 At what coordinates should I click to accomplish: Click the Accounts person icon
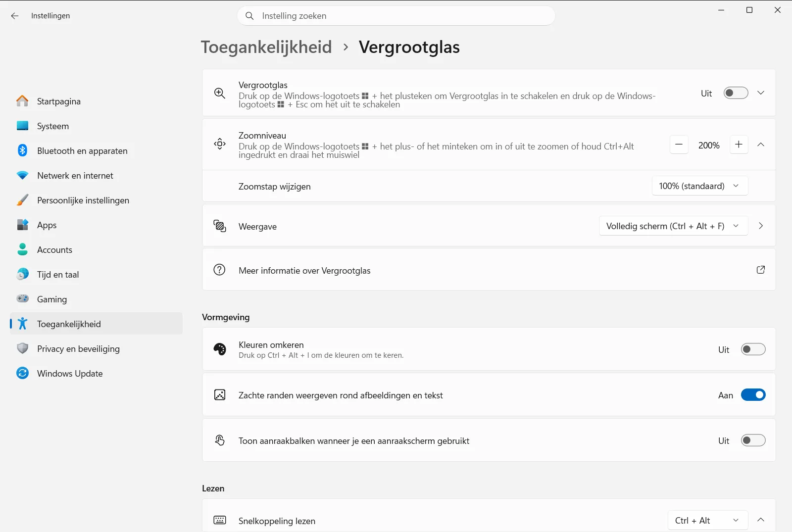point(22,249)
